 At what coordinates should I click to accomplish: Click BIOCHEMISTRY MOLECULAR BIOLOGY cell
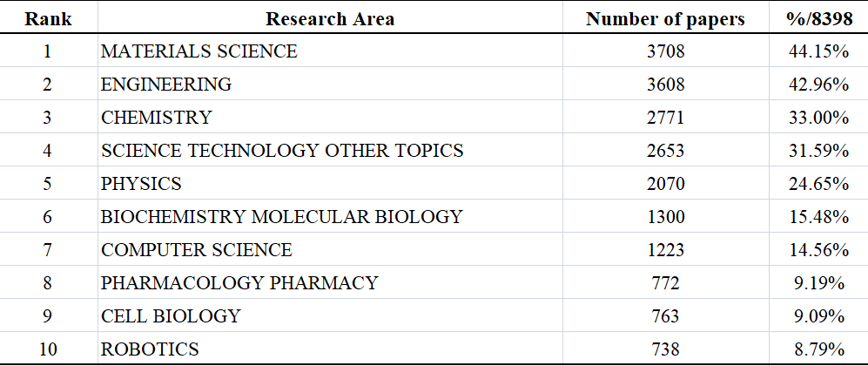click(330, 216)
